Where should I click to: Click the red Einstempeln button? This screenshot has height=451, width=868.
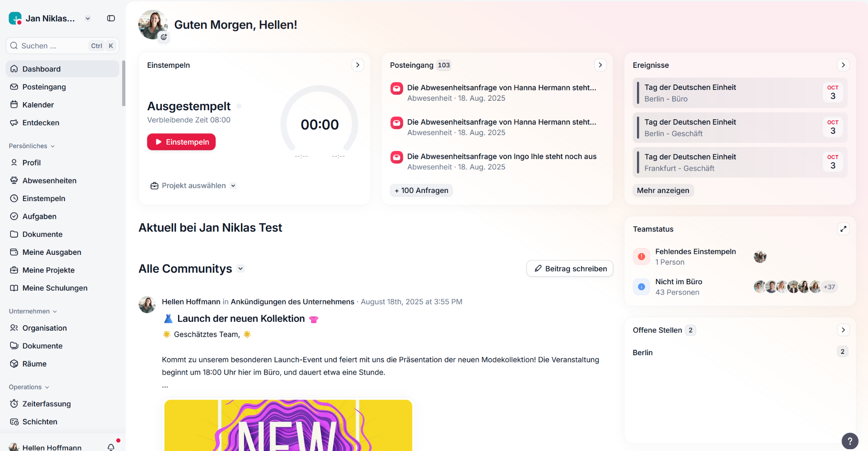181,142
